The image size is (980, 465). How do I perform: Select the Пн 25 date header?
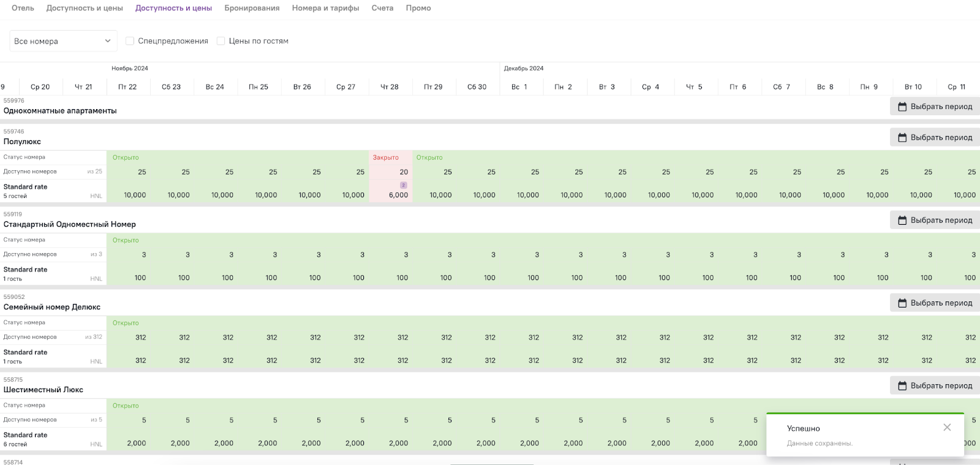(x=258, y=87)
